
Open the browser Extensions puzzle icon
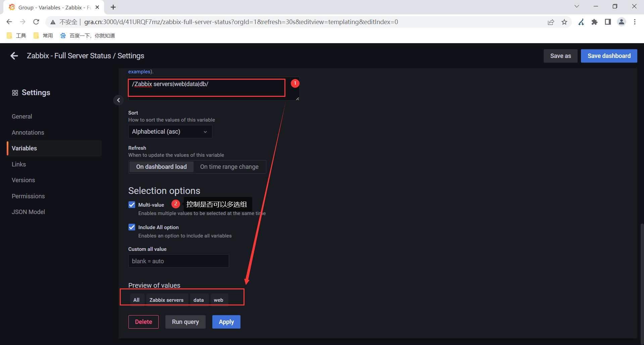coord(595,22)
